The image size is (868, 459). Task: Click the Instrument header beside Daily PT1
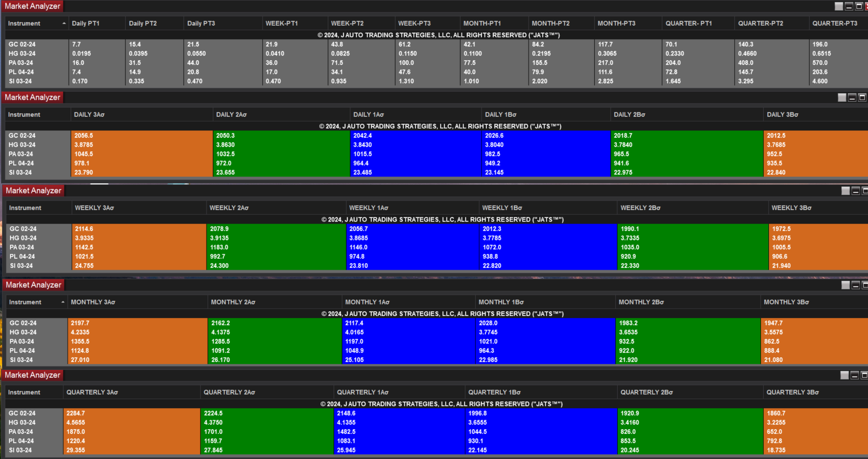click(x=37, y=24)
